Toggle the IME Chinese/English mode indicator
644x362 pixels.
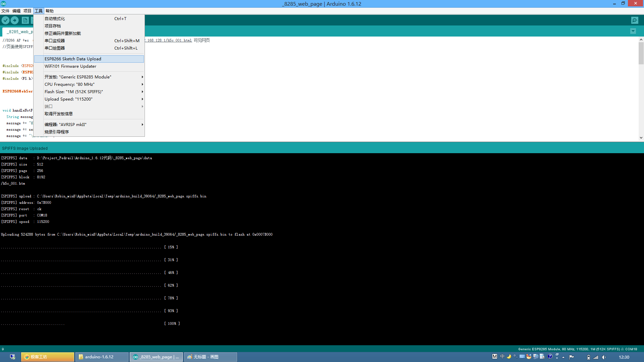pos(502,357)
